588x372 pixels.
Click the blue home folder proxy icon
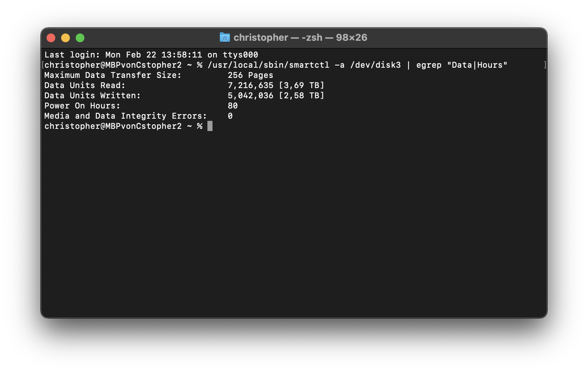point(225,37)
